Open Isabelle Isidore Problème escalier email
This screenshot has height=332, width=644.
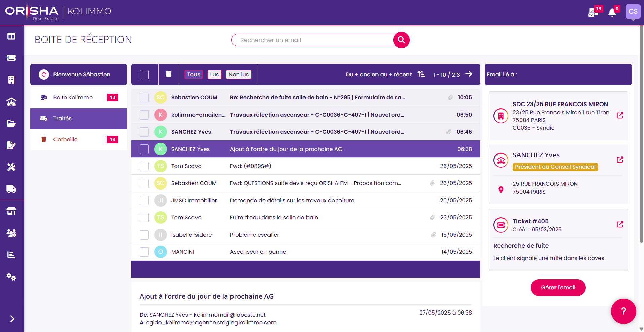[306, 235]
